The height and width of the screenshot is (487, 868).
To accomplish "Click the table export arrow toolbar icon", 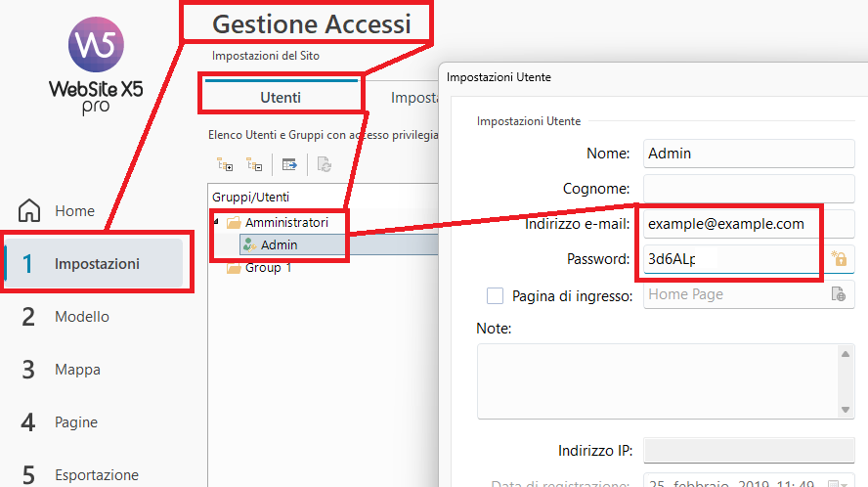I will coord(289,165).
